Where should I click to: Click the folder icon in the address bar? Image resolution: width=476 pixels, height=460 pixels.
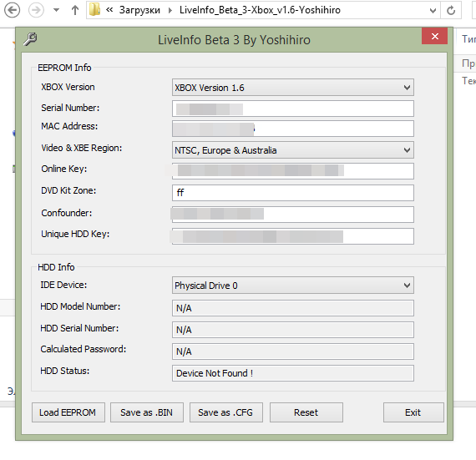pyautogui.click(x=94, y=10)
